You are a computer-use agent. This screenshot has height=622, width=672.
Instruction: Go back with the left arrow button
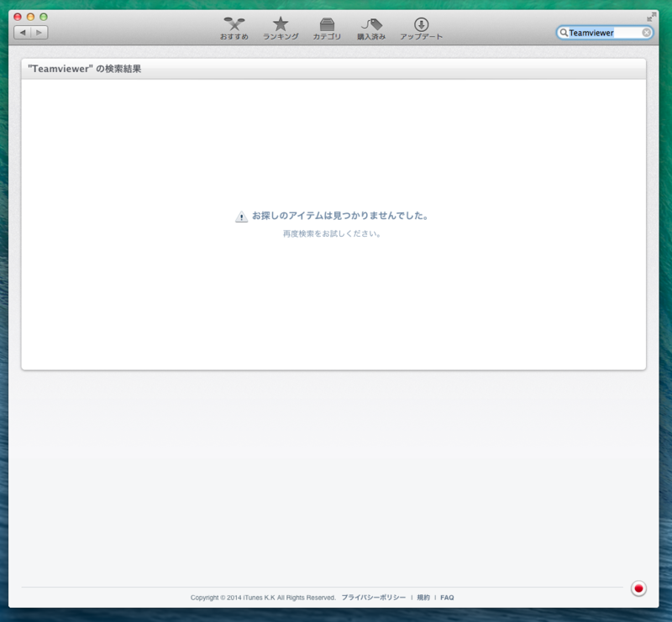click(x=23, y=33)
